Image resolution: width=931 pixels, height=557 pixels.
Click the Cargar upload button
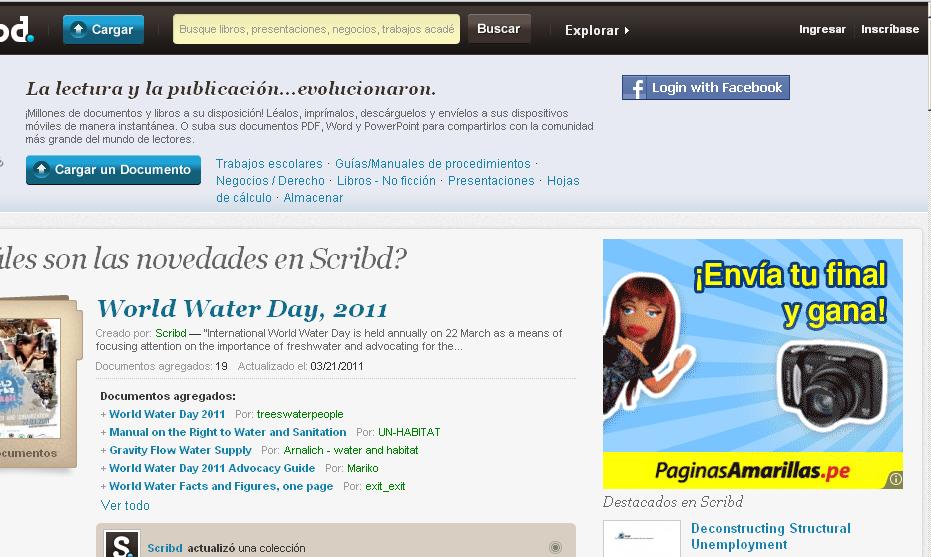coord(103,30)
